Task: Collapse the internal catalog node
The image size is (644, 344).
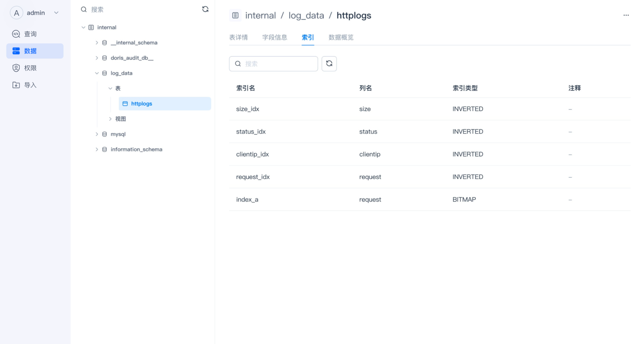Action: pyautogui.click(x=83, y=27)
